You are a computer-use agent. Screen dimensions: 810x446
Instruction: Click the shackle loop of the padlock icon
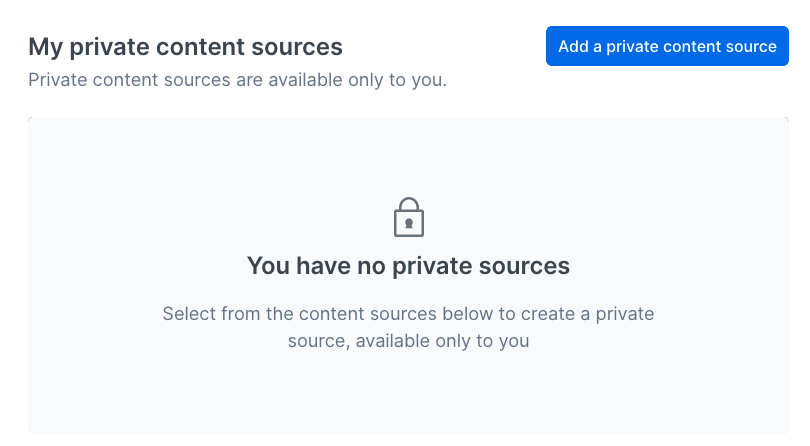[408, 204]
